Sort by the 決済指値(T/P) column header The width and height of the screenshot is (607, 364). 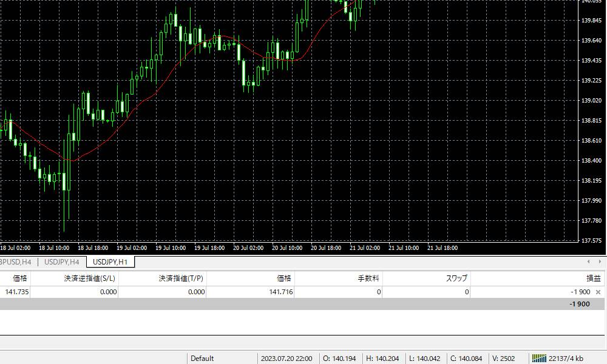coord(181,278)
